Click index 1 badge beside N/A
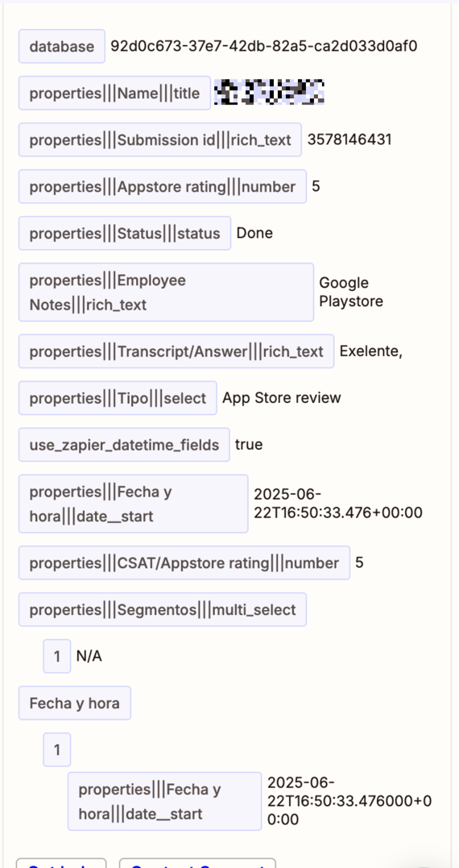This screenshot has height=868, width=459. [x=57, y=656]
